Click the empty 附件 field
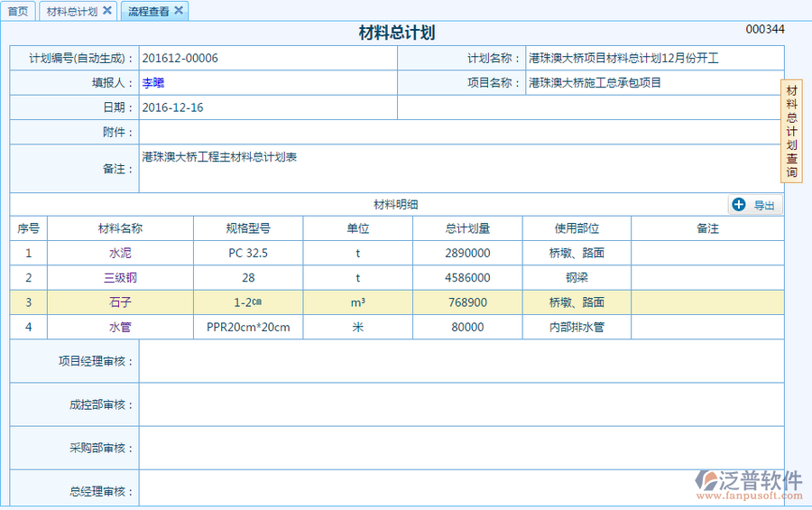Viewport: 812px width, 510px height. [461, 132]
